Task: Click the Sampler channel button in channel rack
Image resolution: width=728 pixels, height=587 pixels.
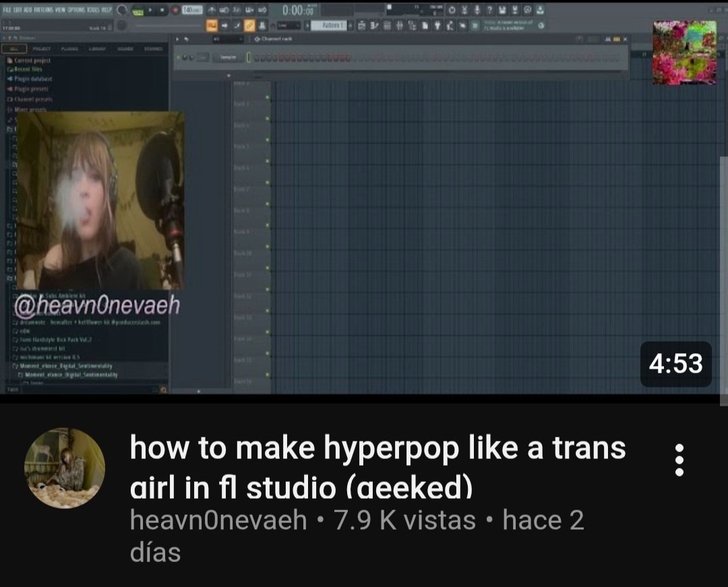Action: [x=228, y=57]
